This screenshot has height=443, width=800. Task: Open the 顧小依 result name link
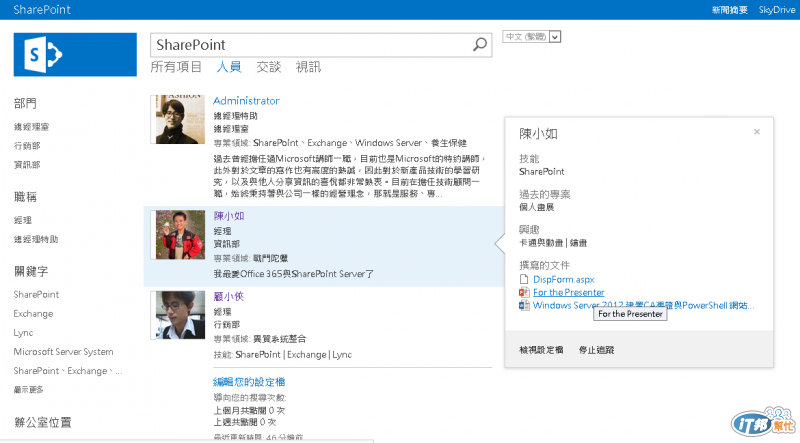[x=229, y=296]
